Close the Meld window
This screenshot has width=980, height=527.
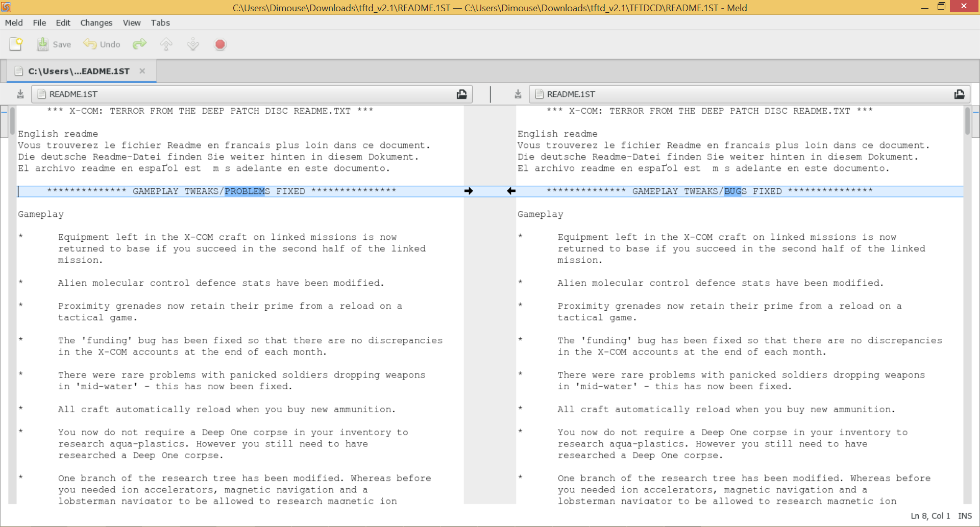pos(964,6)
